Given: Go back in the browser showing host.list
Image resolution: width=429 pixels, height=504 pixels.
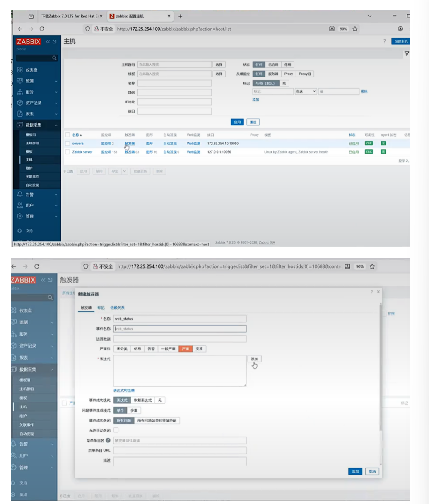Looking at the screenshot, I should point(20,29).
